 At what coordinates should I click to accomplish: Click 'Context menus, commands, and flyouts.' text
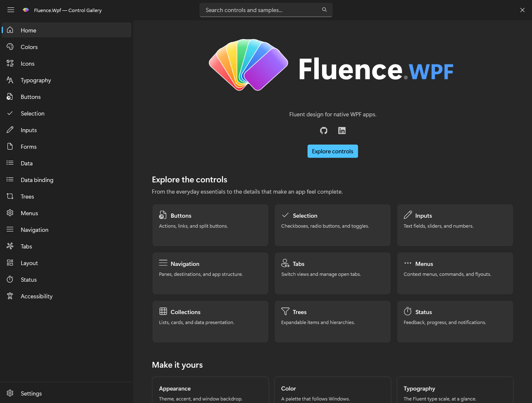[447, 274]
